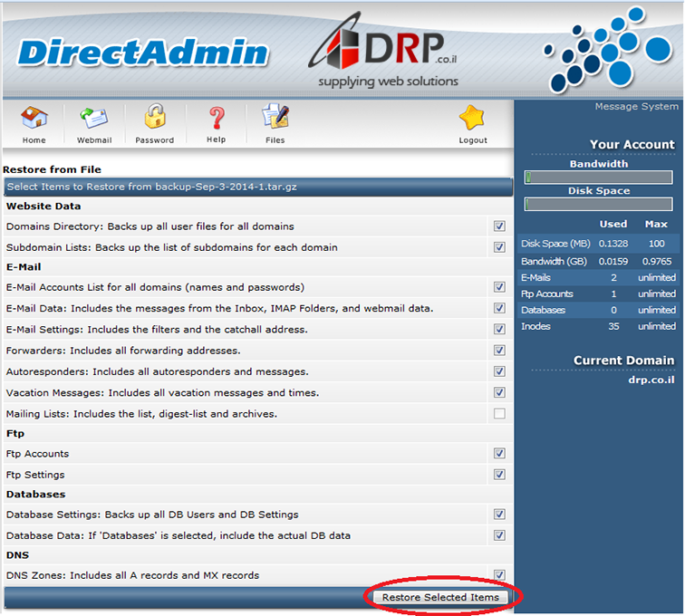Open the Files manager icon
Screen dimensions: 685x616
point(275,119)
